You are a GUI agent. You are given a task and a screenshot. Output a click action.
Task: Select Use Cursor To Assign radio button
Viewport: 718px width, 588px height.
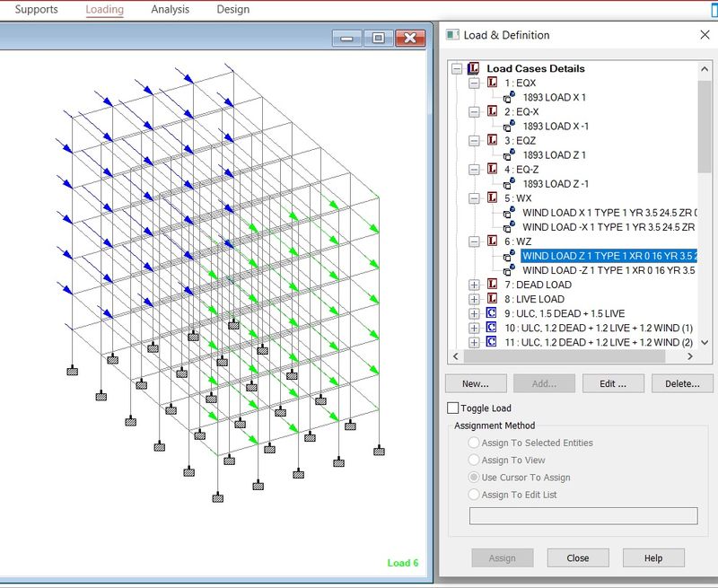(x=474, y=478)
